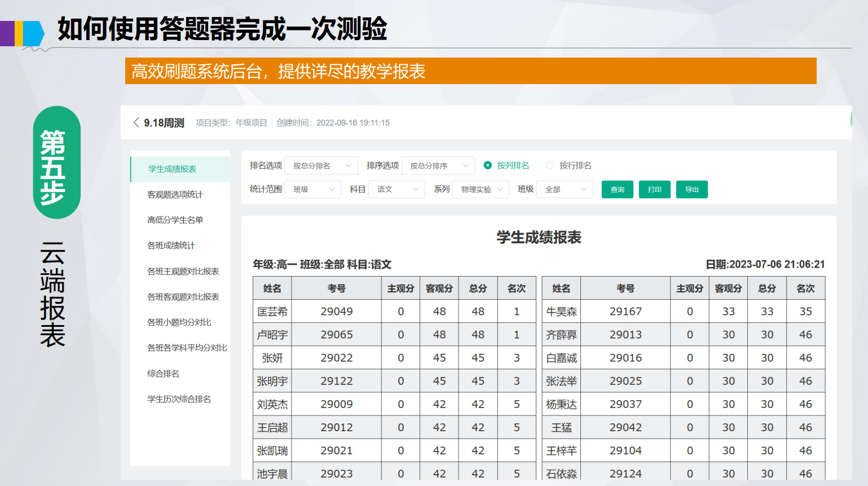Click exam number 29021
This screenshot has width=868, height=486.
tap(337, 450)
